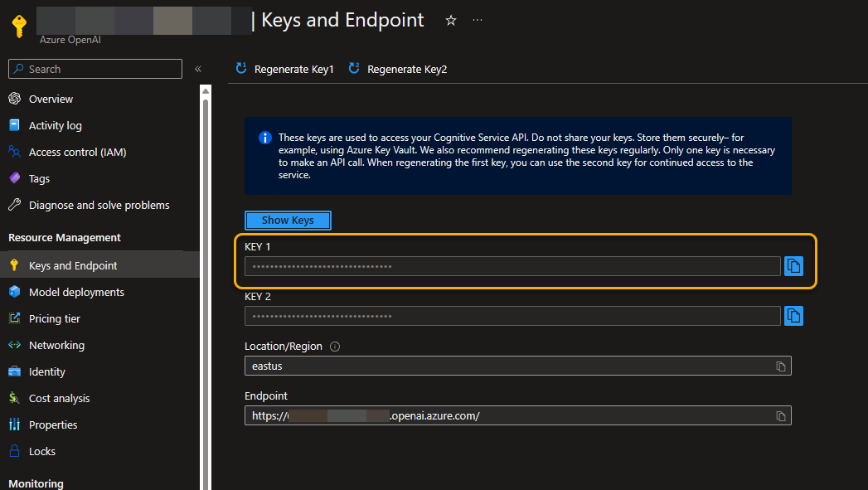Viewport: 868px width, 490px height.
Task: Check the Networking settings
Action: pyautogui.click(x=57, y=345)
